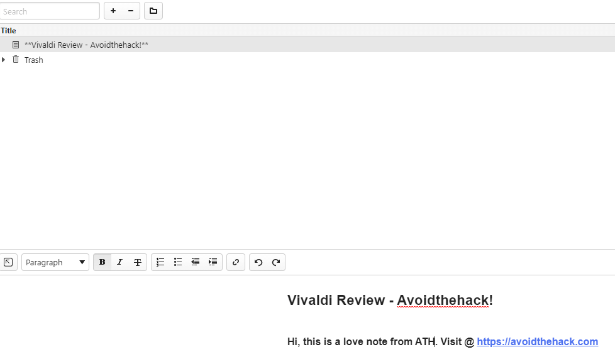Click the delete note minus button
Screen dimensions: 615x364
point(130,11)
